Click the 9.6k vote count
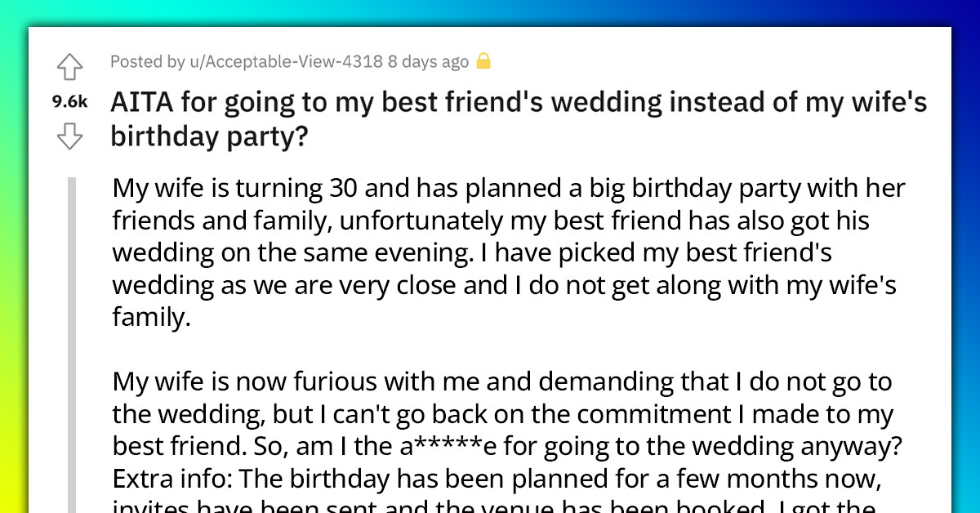 coord(69,101)
